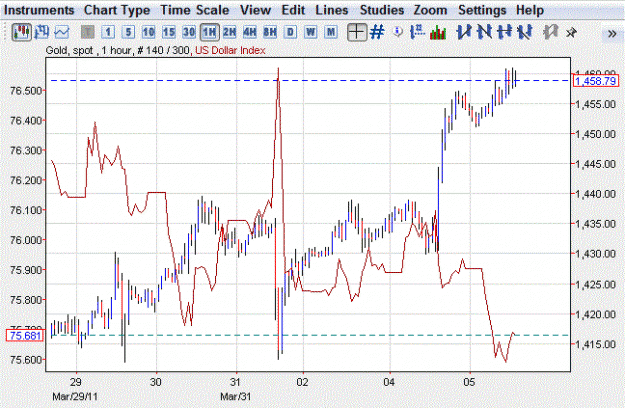Click the 1,458.79 current price label
The image size is (625, 408).
[x=596, y=81]
